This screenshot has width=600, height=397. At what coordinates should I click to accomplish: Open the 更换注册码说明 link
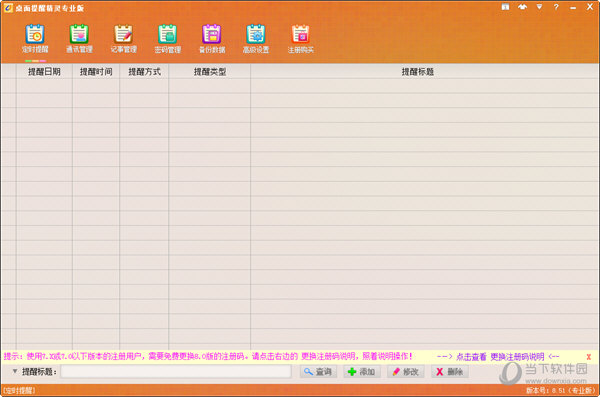(x=517, y=357)
